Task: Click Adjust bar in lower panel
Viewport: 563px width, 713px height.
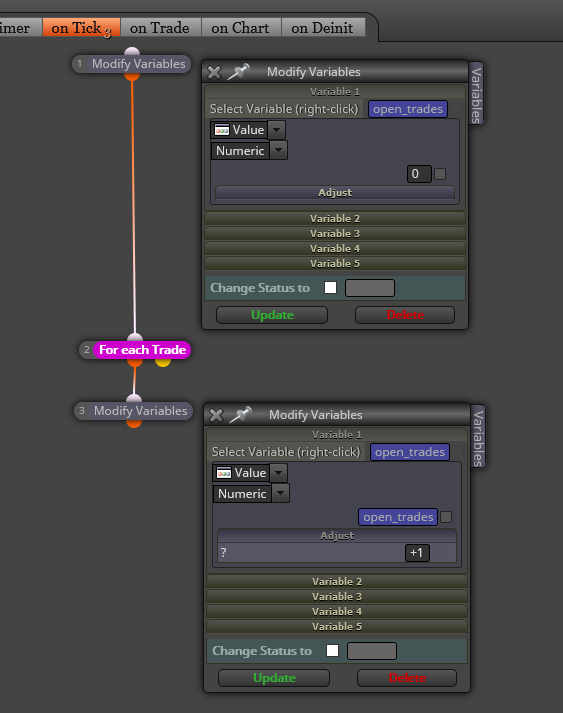Action: click(x=337, y=535)
